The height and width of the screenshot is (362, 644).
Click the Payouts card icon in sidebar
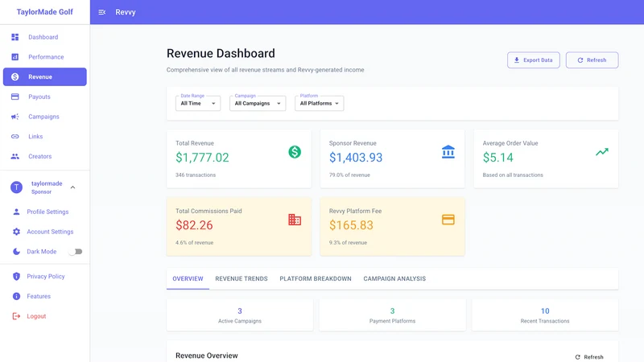point(15,97)
